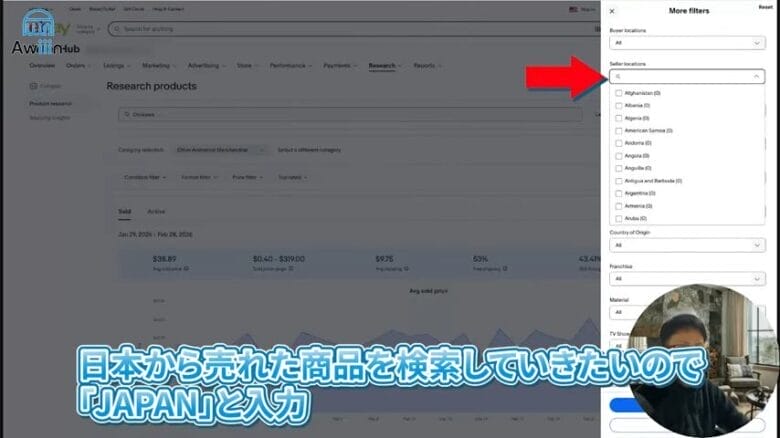Screen dimensions: 780x438
Task: Click 'Select a different category' link
Action: pos(309,150)
